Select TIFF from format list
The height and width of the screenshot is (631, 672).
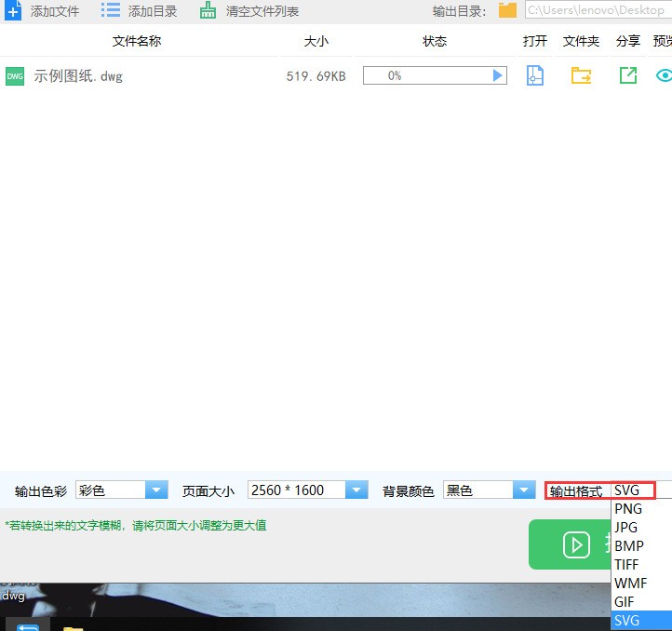click(641, 565)
